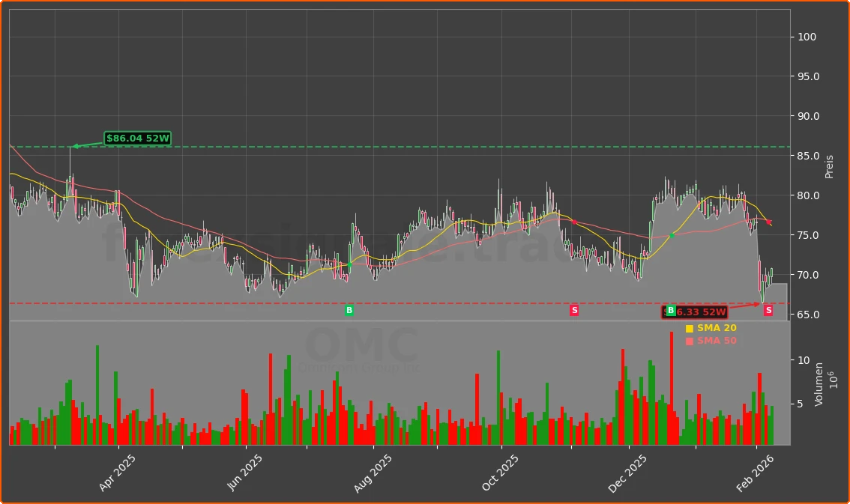Click the yellow SMA 20 legend square
The image size is (850, 504).
point(688,327)
